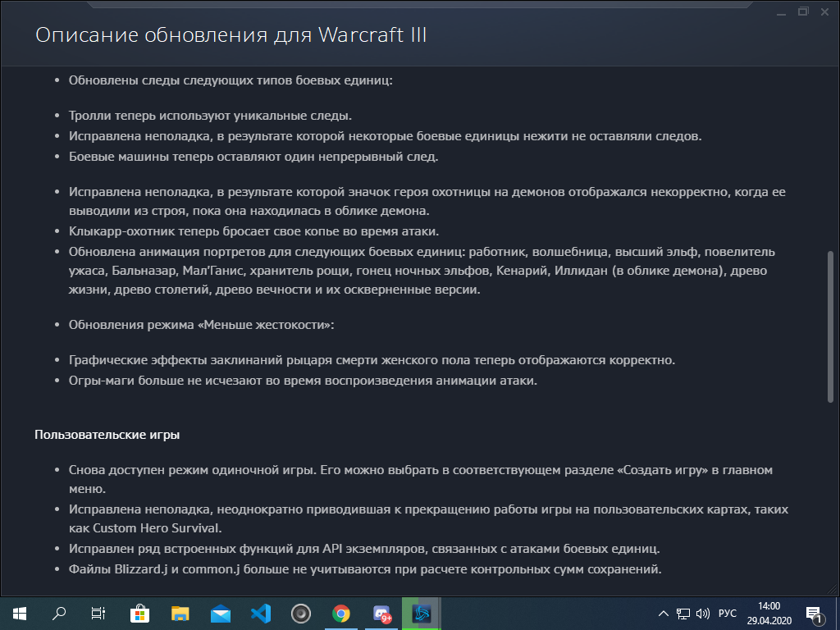Click the title 'Описание обновления для Warcraft III'

point(231,34)
